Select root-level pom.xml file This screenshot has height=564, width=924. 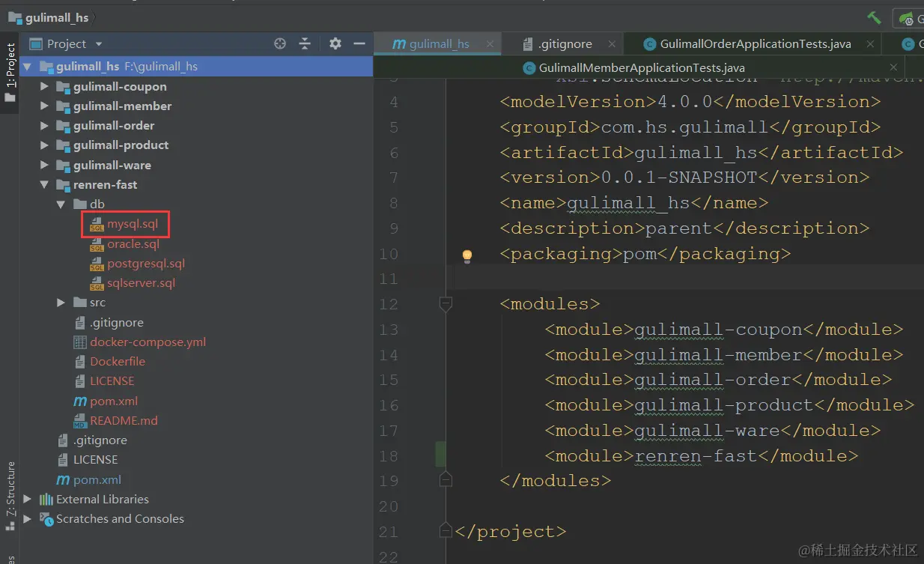pyautogui.click(x=97, y=479)
